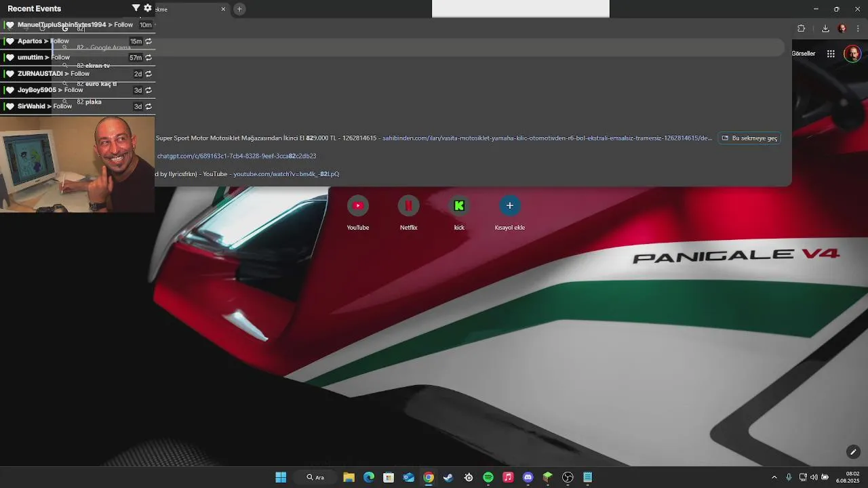Open the Recent Events filter
Viewport: 868px width, 488px height.
click(x=136, y=8)
